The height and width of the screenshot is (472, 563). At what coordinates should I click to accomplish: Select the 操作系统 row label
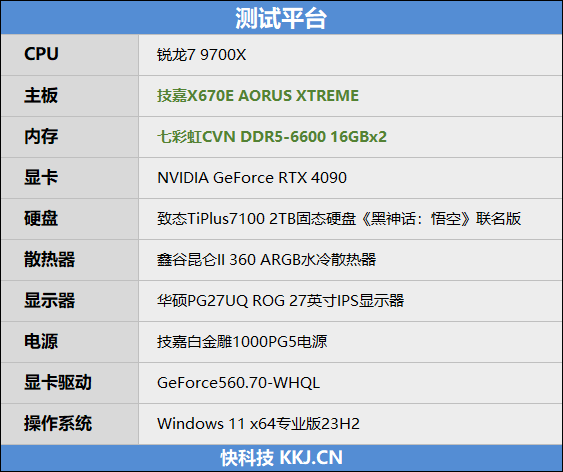(x=58, y=423)
